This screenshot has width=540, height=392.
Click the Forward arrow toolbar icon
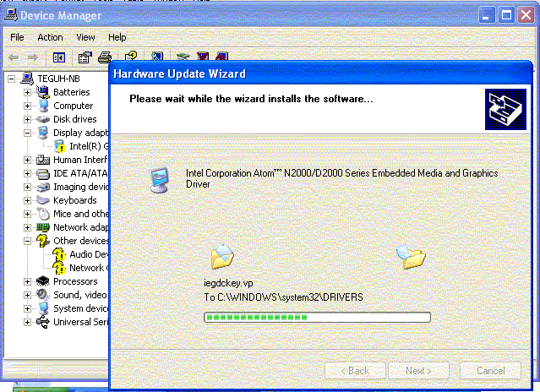click(33, 57)
